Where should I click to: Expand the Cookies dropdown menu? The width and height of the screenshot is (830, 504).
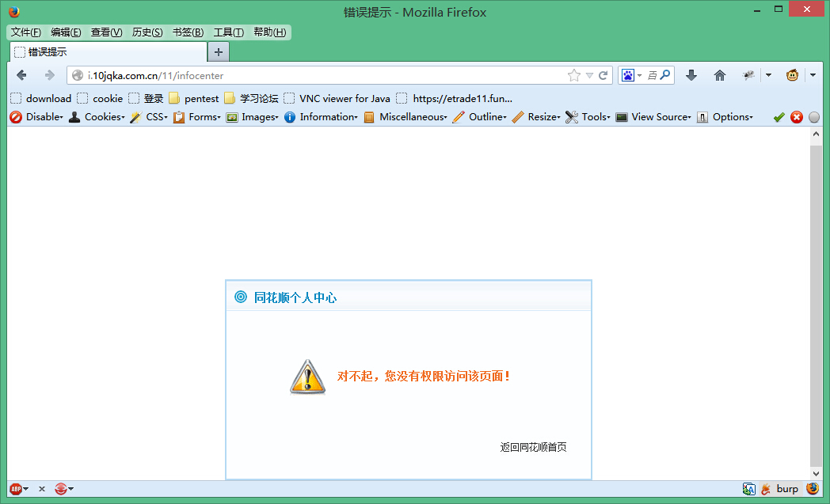(97, 117)
